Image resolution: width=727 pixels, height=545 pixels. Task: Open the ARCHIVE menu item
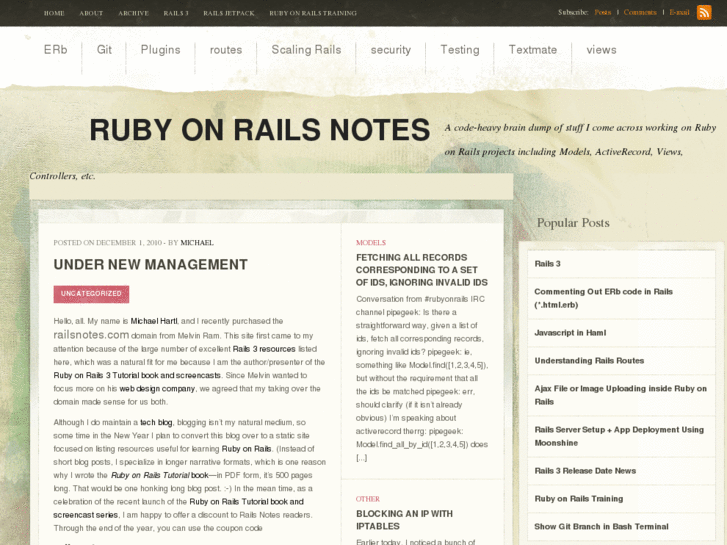pyautogui.click(x=133, y=13)
